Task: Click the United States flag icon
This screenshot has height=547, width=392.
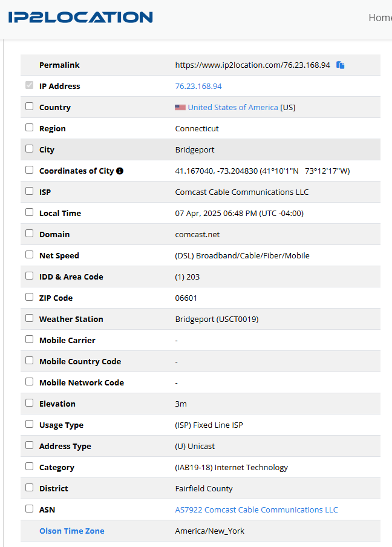Action: (x=180, y=107)
